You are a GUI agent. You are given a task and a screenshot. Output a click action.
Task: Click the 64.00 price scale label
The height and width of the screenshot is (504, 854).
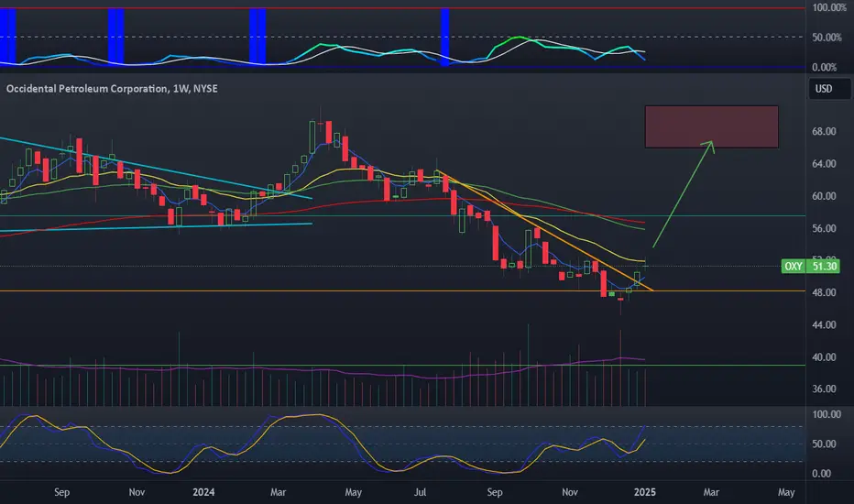click(x=824, y=163)
